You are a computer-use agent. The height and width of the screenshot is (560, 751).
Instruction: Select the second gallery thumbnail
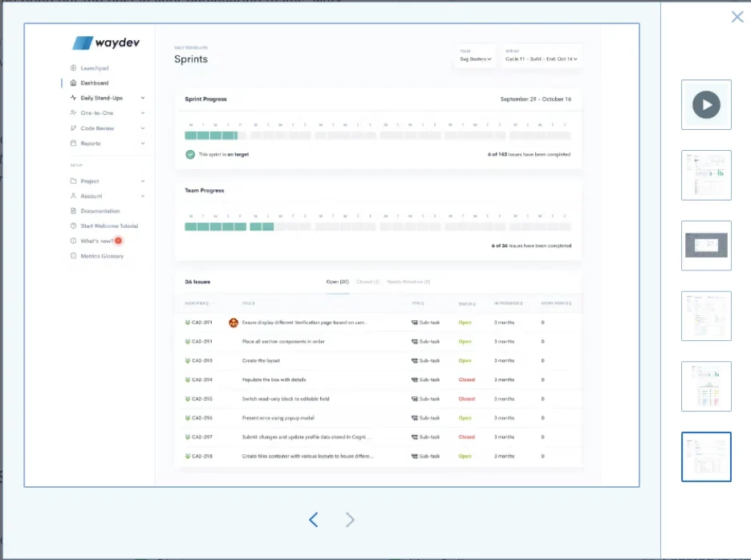[x=706, y=175]
